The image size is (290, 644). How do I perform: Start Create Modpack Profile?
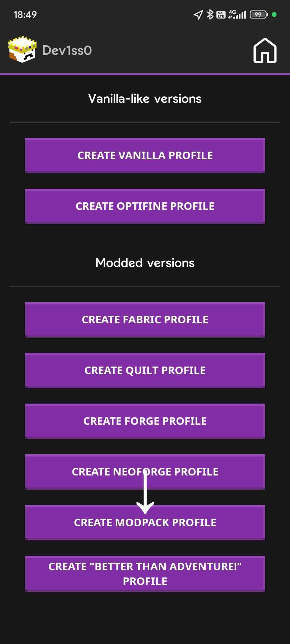(x=145, y=522)
